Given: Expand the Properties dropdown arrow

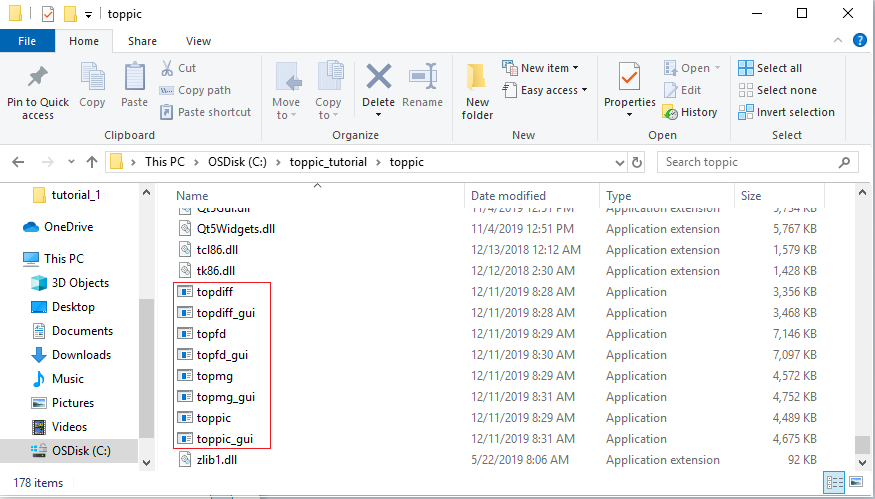Looking at the screenshot, I should [629, 115].
